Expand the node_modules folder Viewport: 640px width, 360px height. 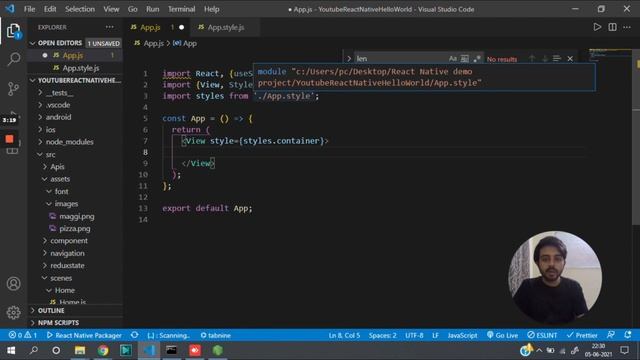[x=69, y=142]
